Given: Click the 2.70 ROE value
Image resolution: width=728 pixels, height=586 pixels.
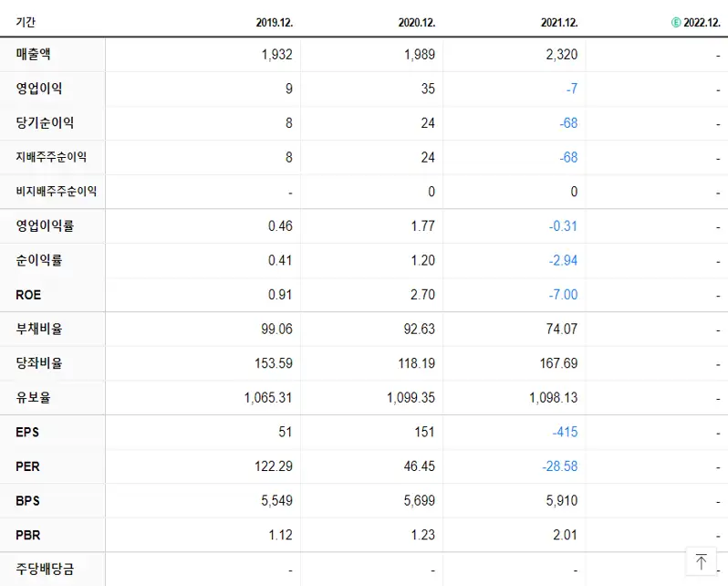Looking at the screenshot, I should pyautogui.click(x=423, y=295).
